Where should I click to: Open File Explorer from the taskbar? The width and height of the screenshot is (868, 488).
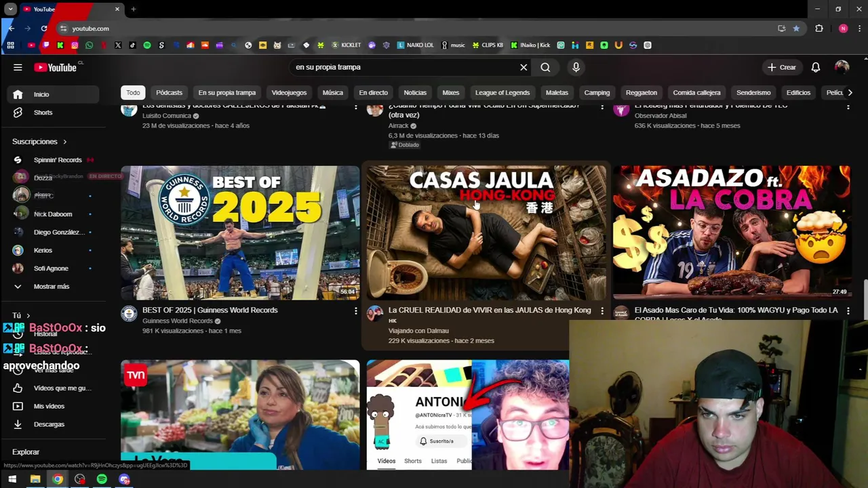pyautogui.click(x=35, y=479)
